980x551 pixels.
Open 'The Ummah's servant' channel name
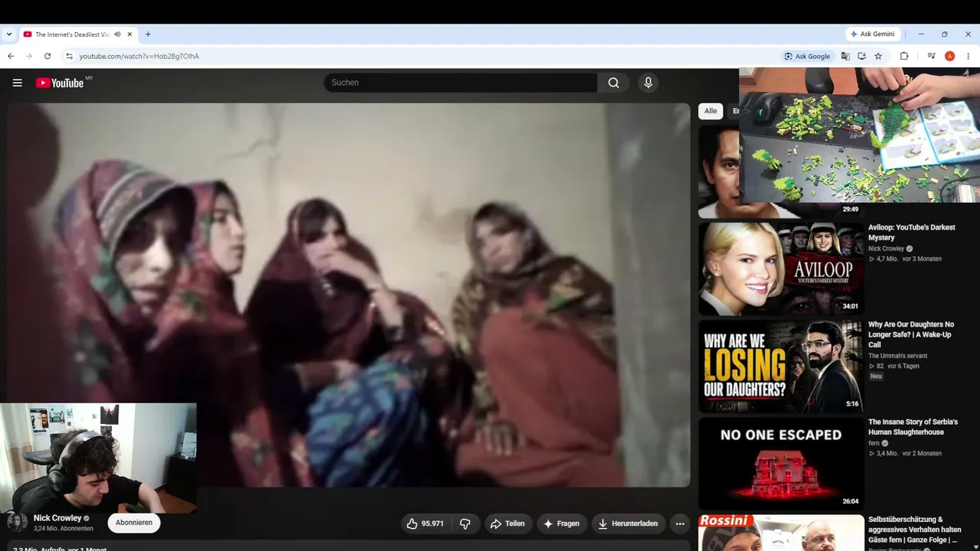click(899, 356)
